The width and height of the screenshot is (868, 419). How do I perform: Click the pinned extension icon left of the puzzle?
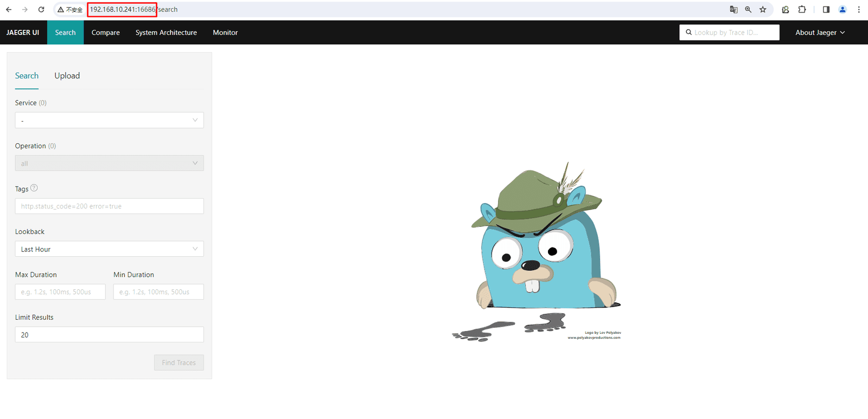coord(785,9)
